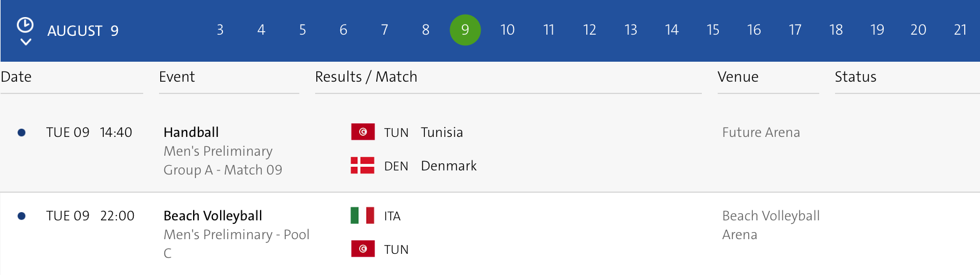Click blue dot beside Handball row
This screenshot has height=275, width=980.
[x=22, y=133]
